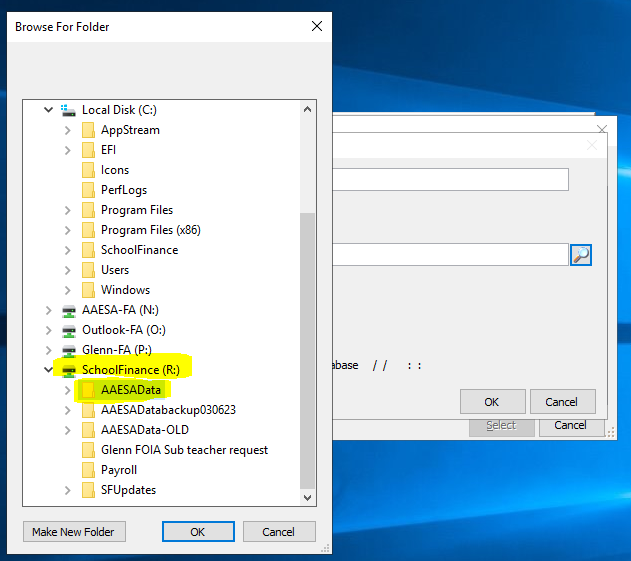Click the Glenn-FA (P:) network drive icon
631x561 pixels.
pos(69,350)
